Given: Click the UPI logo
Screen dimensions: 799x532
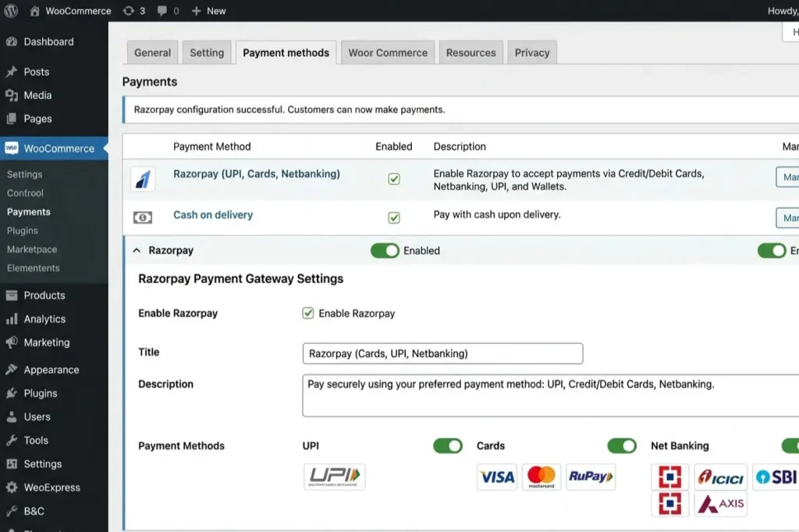Looking at the screenshot, I should coord(334,477).
